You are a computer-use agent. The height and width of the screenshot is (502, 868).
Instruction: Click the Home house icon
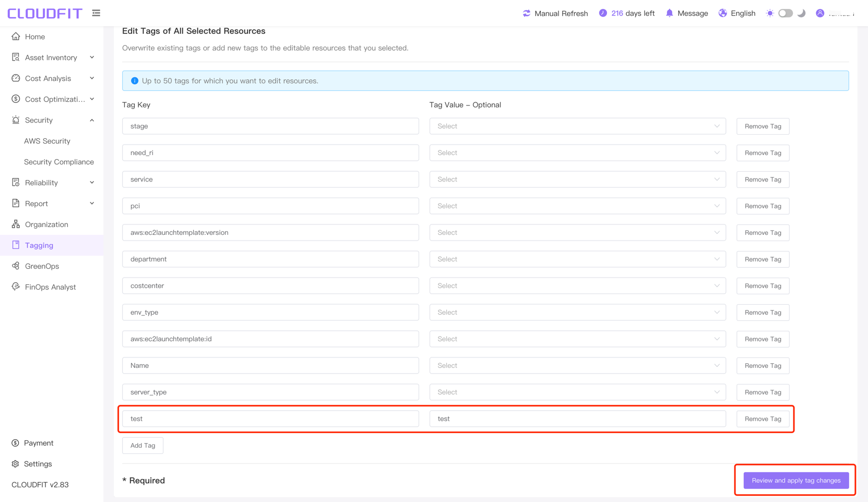16,37
